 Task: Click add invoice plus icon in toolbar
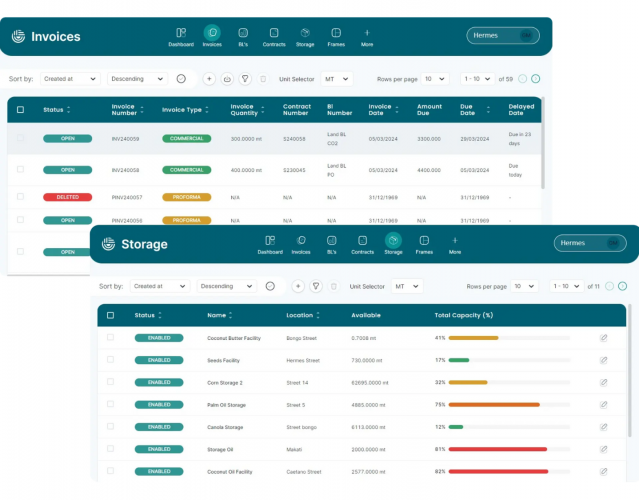209,79
